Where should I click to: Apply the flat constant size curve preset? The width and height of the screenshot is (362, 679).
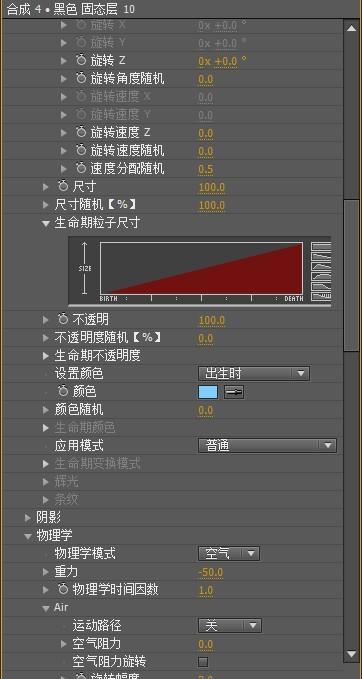point(321,246)
